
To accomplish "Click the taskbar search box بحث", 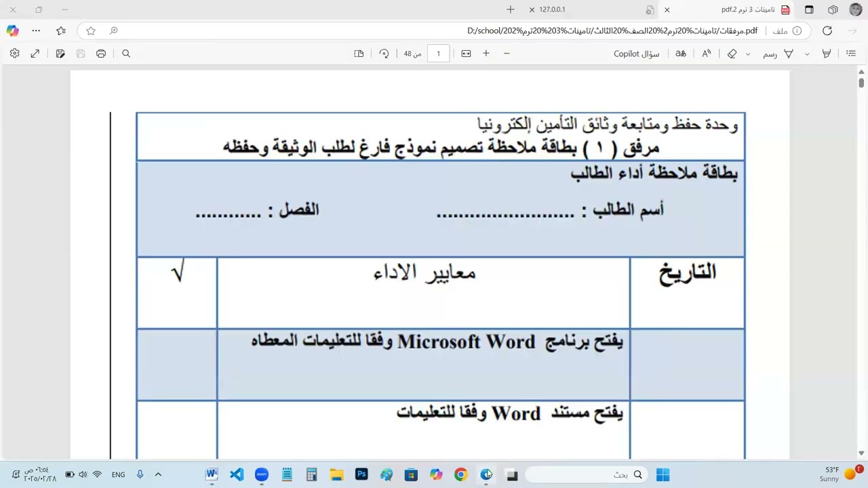I will (x=586, y=474).
